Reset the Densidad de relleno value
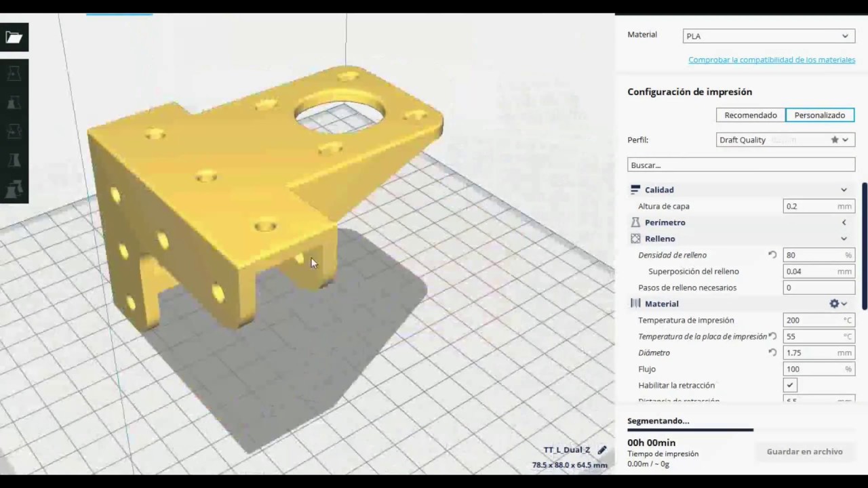This screenshot has width=868, height=488. click(x=772, y=255)
